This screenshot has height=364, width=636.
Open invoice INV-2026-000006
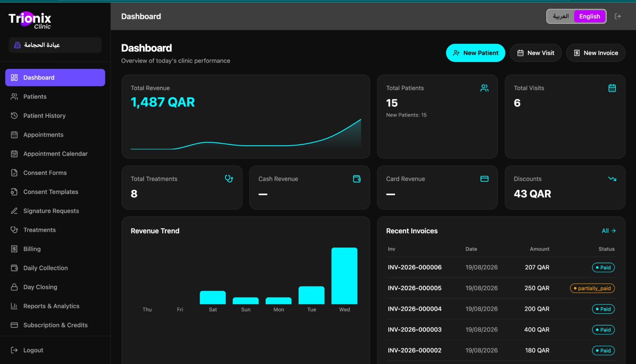(x=414, y=267)
